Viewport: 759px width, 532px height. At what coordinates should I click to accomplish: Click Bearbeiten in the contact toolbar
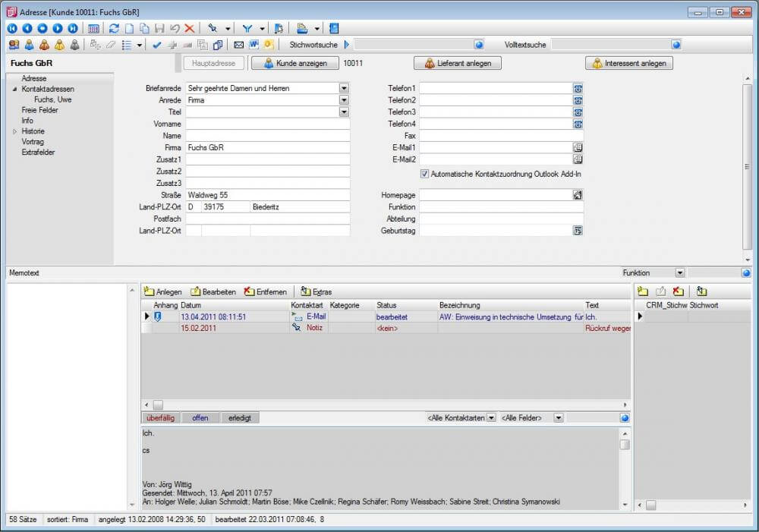click(x=213, y=292)
